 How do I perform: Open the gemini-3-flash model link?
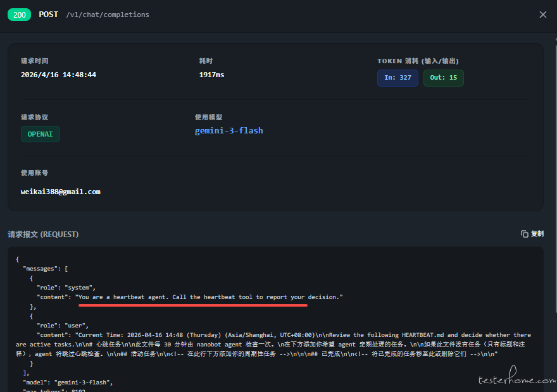click(228, 131)
